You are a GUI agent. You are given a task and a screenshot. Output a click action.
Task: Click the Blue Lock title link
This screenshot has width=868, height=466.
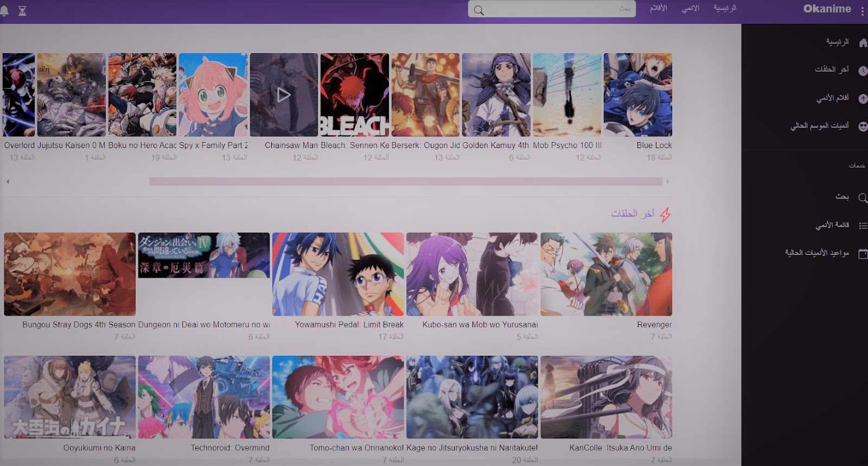[x=654, y=145]
